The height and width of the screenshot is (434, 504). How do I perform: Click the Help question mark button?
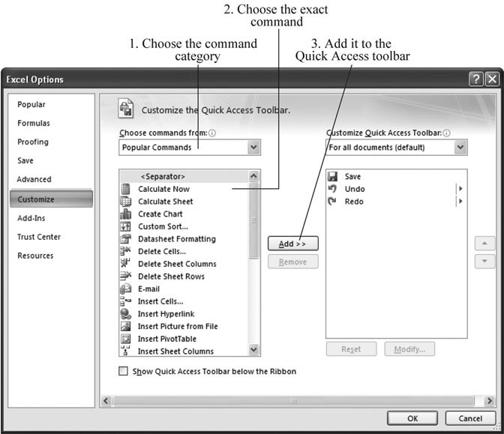[x=476, y=79]
